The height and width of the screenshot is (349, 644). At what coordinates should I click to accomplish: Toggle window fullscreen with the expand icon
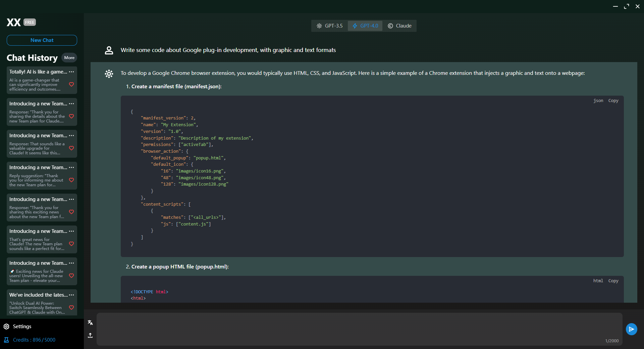click(626, 6)
